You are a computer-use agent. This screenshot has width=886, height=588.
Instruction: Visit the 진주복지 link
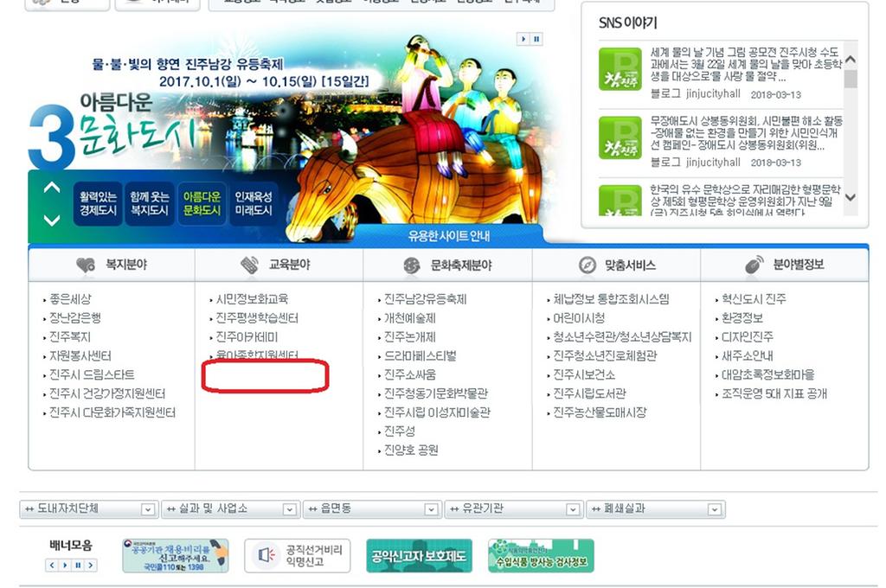click(x=70, y=336)
